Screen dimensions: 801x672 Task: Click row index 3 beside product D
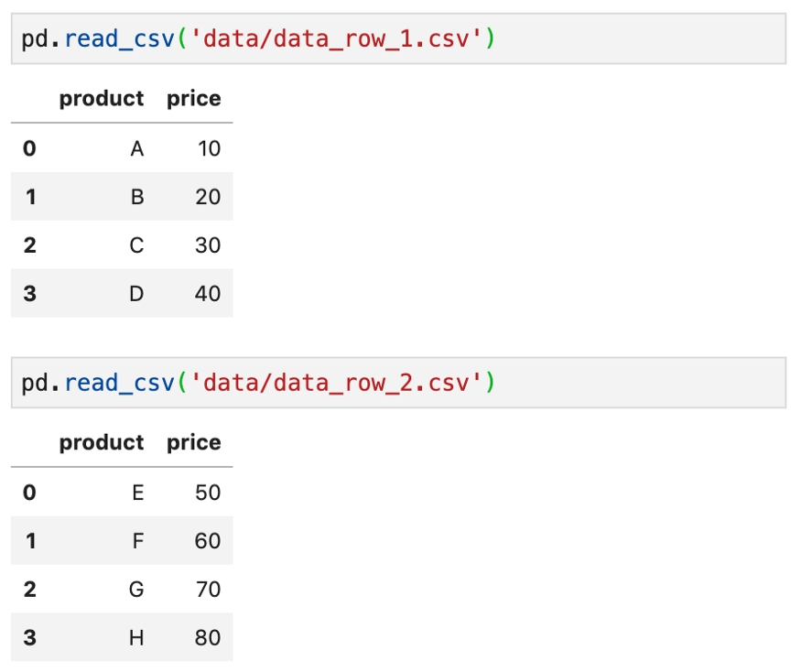tap(29, 294)
